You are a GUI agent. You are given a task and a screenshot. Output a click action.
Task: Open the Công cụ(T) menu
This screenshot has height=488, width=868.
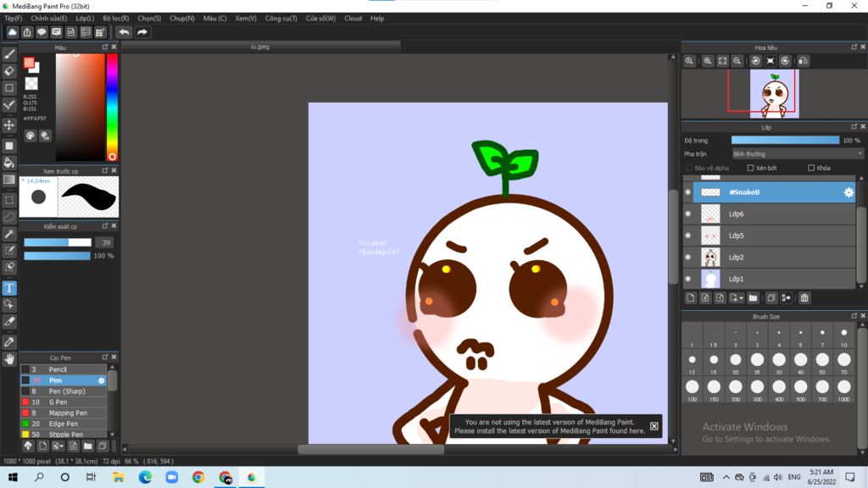click(281, 19)
